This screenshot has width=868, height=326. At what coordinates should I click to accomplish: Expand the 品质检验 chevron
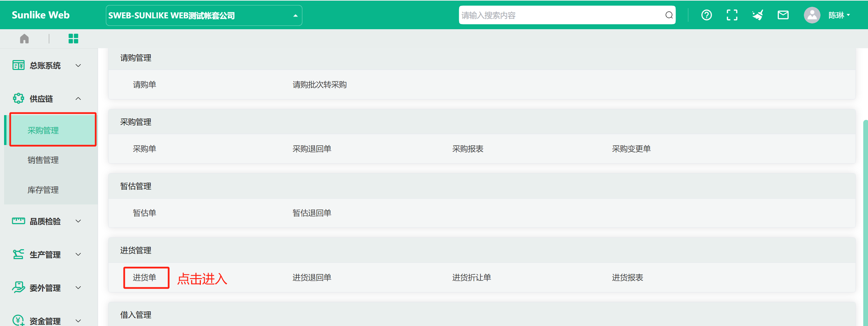[78, 221]
